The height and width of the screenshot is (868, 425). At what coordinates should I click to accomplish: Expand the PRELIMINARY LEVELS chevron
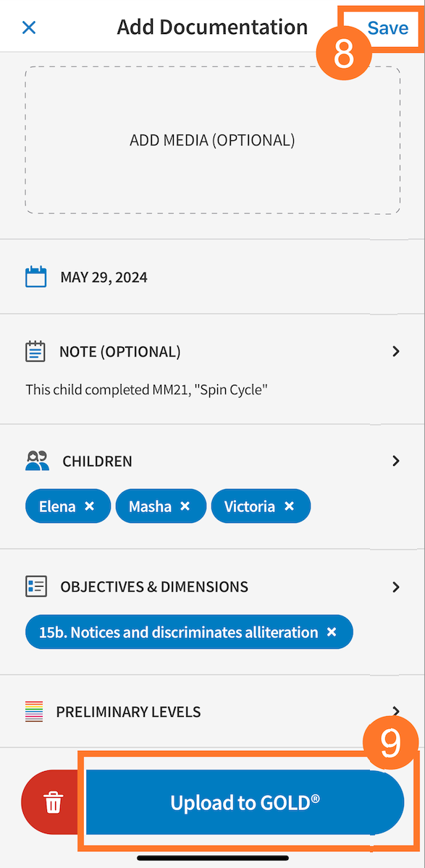[396, 712]
